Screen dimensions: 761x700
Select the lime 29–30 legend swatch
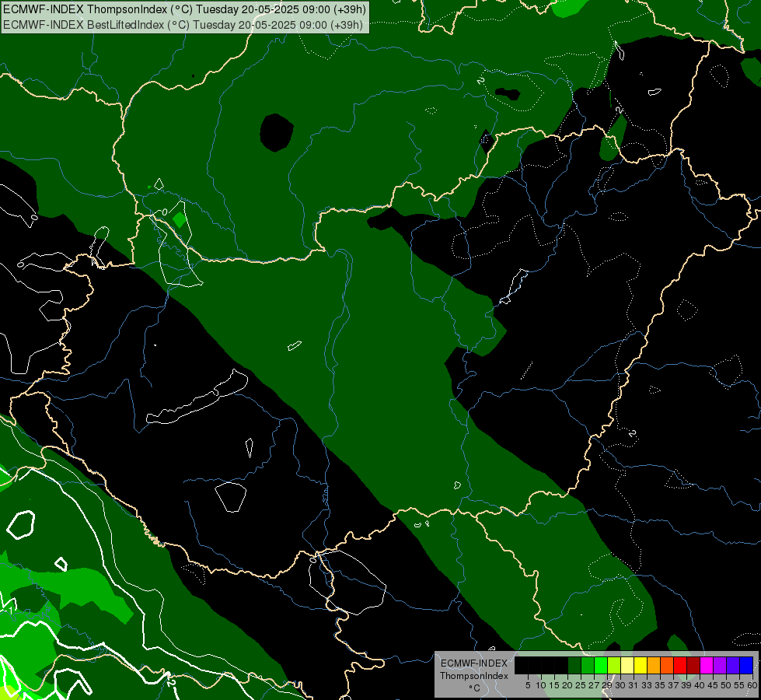pos(614,665)
